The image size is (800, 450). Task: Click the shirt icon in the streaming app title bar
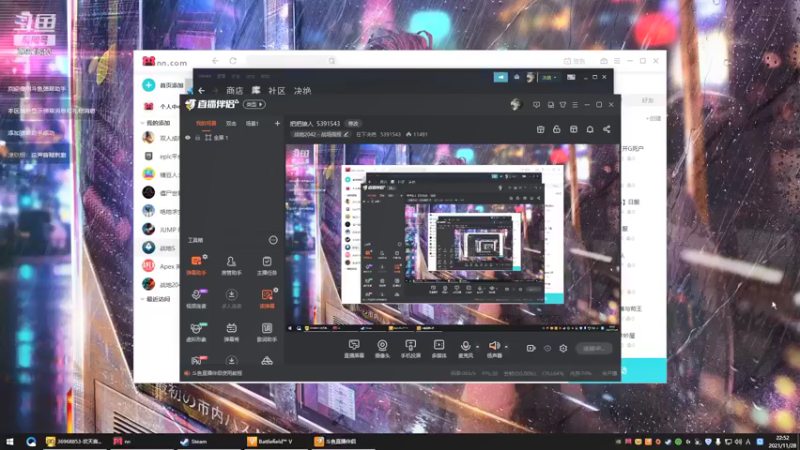click(563, 105)
